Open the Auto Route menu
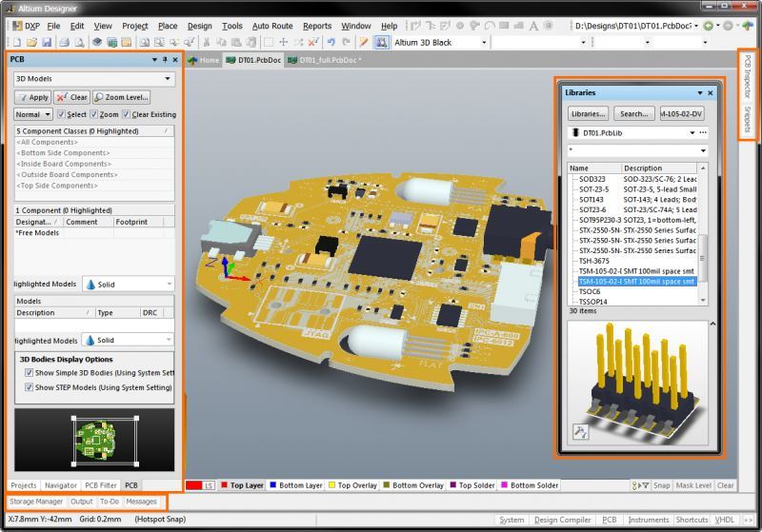Screen dimensions: 762x532 tap(272, 26)
